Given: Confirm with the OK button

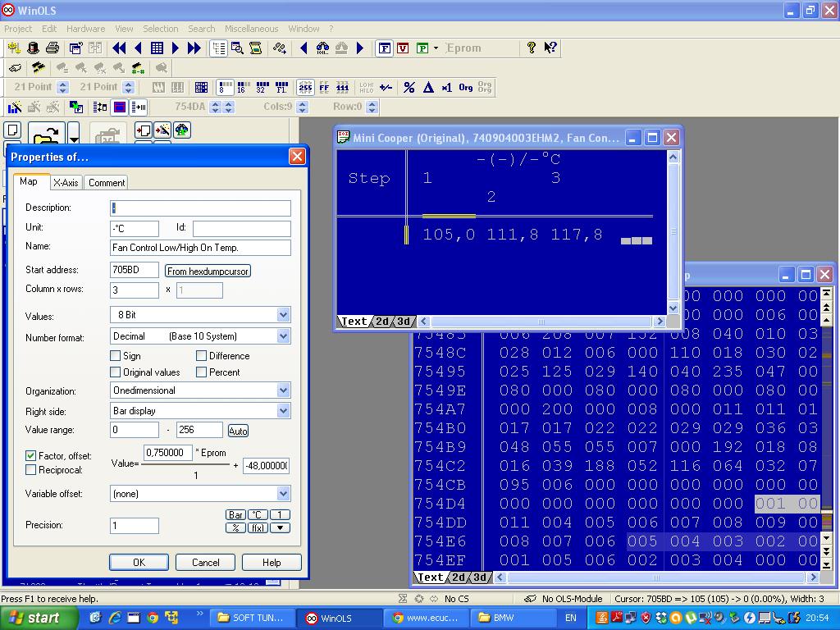Looking at the screenshot, I should (x=139, y=562).
